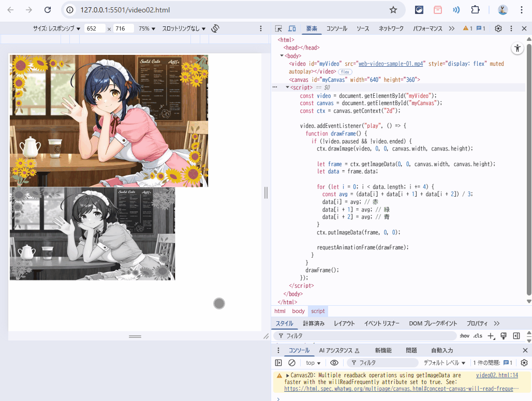Open the responsive size dropdown

(x=56, y=28)
